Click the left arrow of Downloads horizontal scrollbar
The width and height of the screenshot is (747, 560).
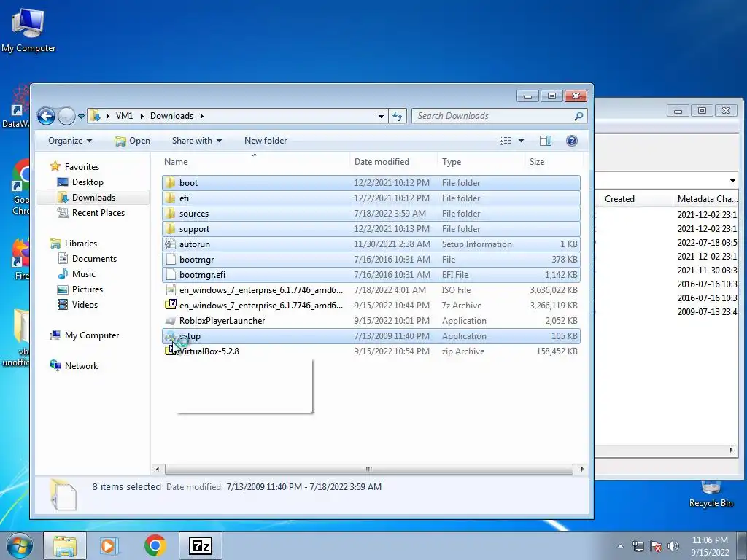[x=158, y=469]
